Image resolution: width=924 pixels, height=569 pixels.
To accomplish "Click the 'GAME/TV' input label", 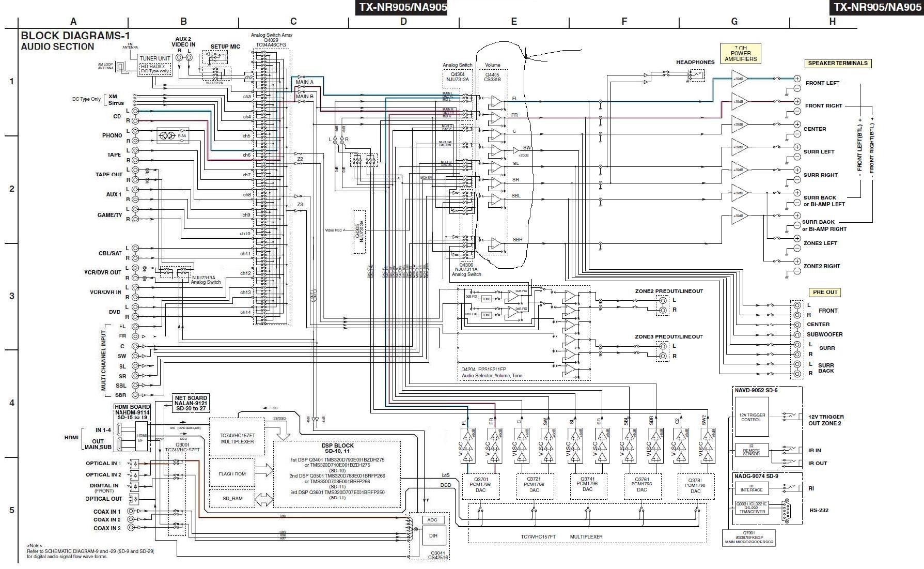I will [x=109, y=215].
